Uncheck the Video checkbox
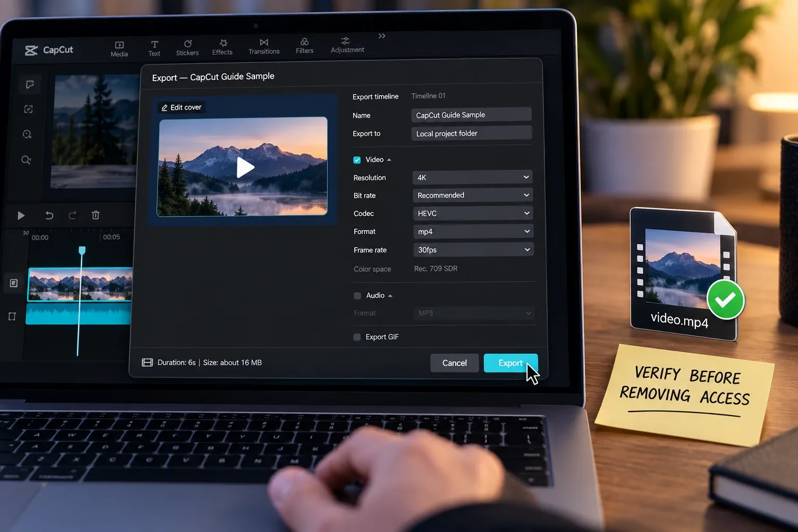The image size is (798, 532). 357,160
